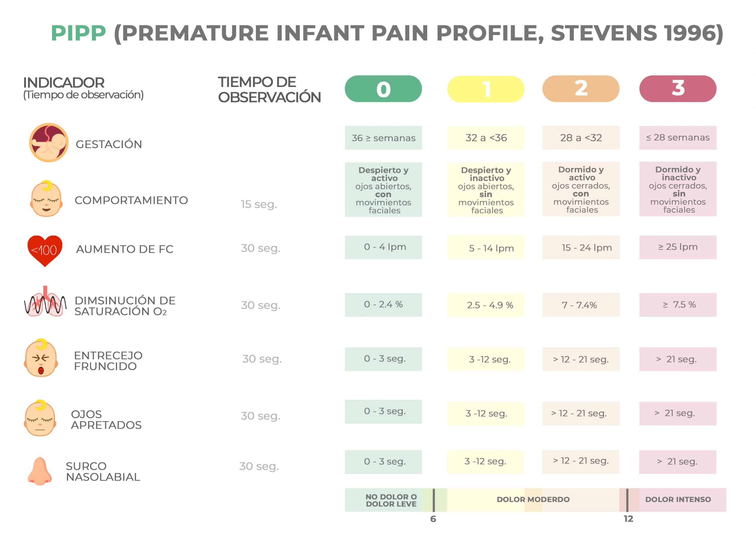Click the sleeping baby face comportamiento icon

(x=46, y=199)
